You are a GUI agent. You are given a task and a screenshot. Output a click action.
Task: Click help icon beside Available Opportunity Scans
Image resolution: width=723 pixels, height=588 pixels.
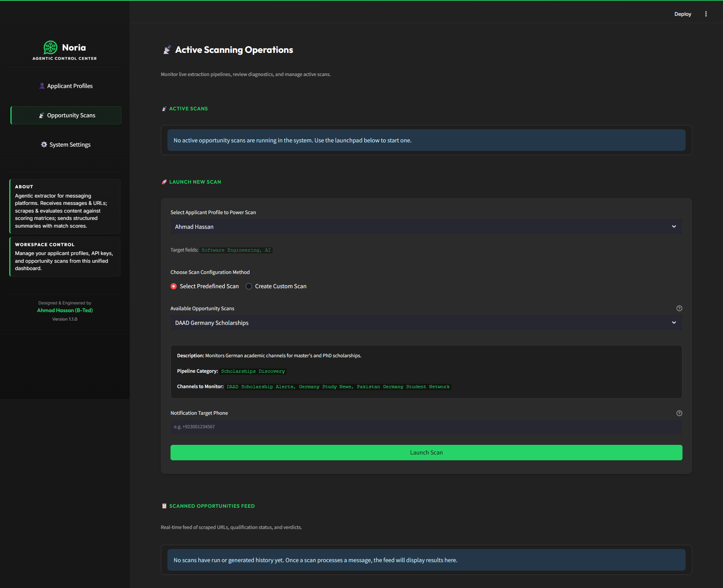click(679, 308)
